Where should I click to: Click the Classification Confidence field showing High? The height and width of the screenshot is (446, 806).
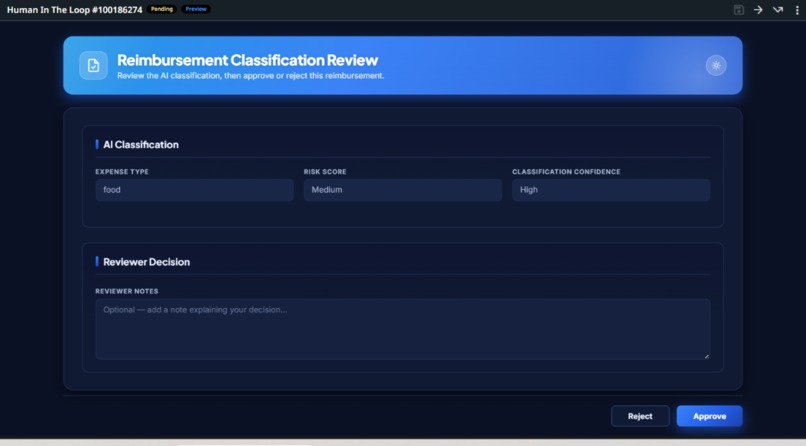[611, 190]
